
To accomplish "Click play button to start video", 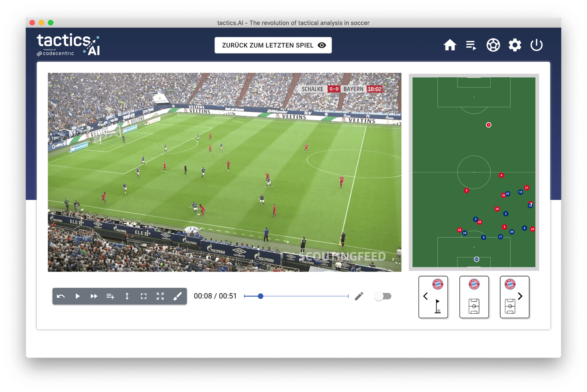I will tap(78, 296).
